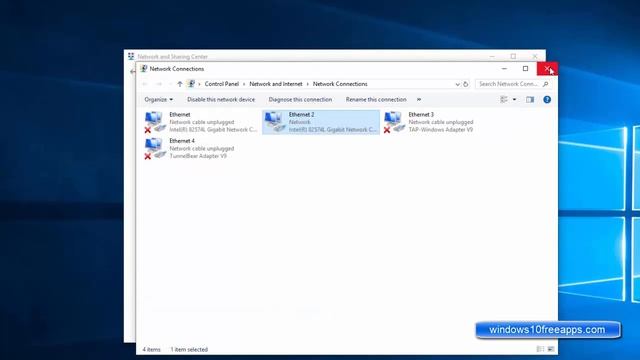Expand the view options dropdown arrow
The width and height of the screenshot is (640, 360).
coord(514,100)
